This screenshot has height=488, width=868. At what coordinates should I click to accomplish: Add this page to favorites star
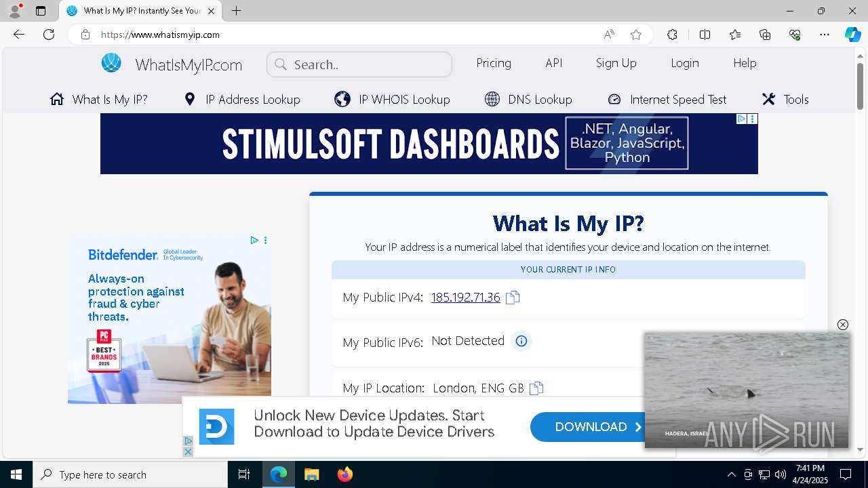[x=635, y=35]
